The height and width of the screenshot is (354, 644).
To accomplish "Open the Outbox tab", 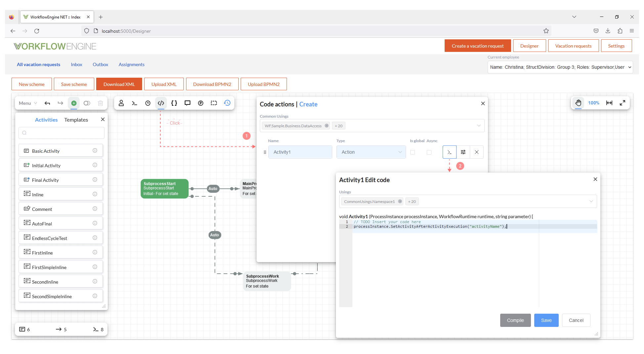I will [x=101, y=64].
